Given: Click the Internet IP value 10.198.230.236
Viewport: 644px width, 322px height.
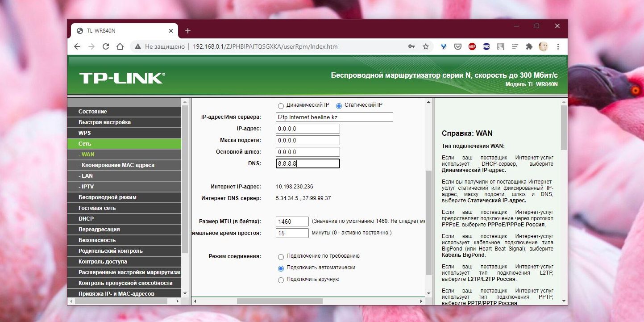Looking at the screenshot, I should tap(295, 187).
